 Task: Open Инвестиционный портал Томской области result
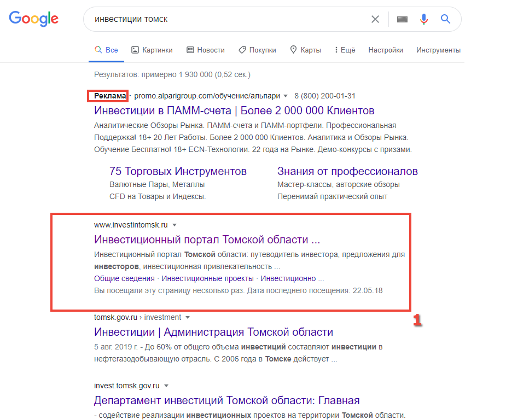tap(207, 240)
